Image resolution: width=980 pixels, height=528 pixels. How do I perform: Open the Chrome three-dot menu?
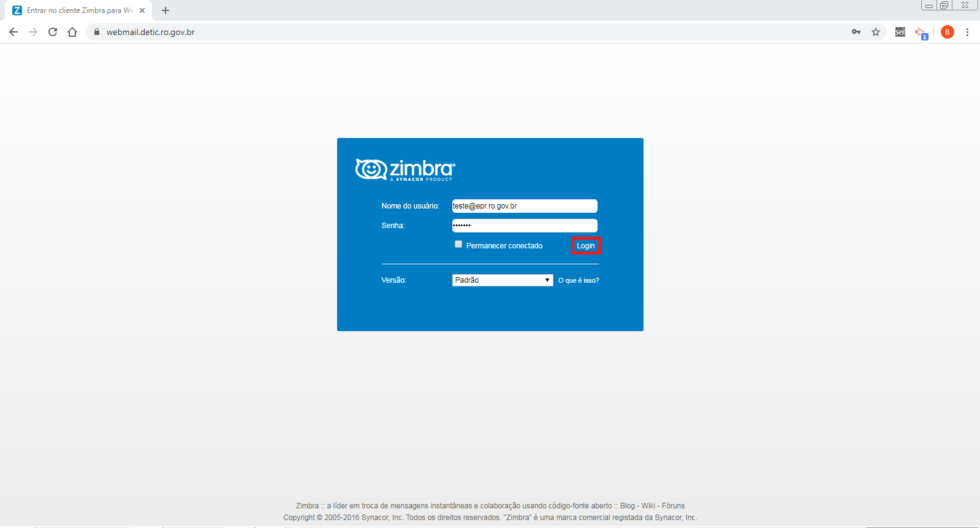click(x=967, y=32)
